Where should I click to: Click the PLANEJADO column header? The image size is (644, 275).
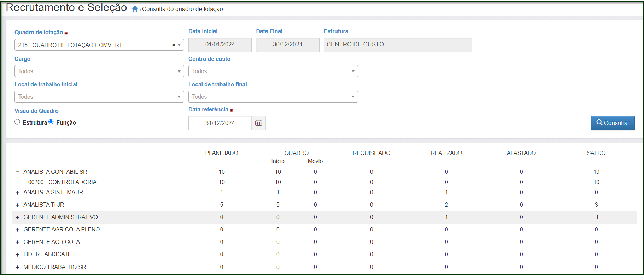tap(222, 153)
